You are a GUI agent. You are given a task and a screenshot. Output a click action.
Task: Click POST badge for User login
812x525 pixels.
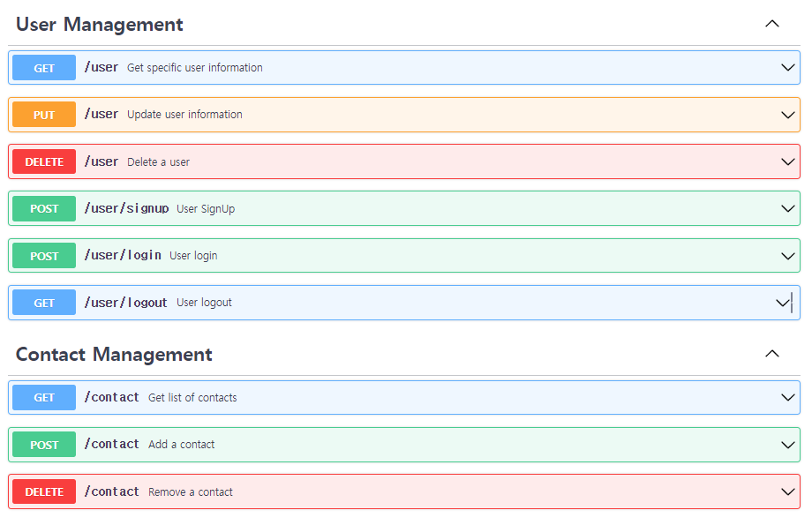click(x=44, y=256)
